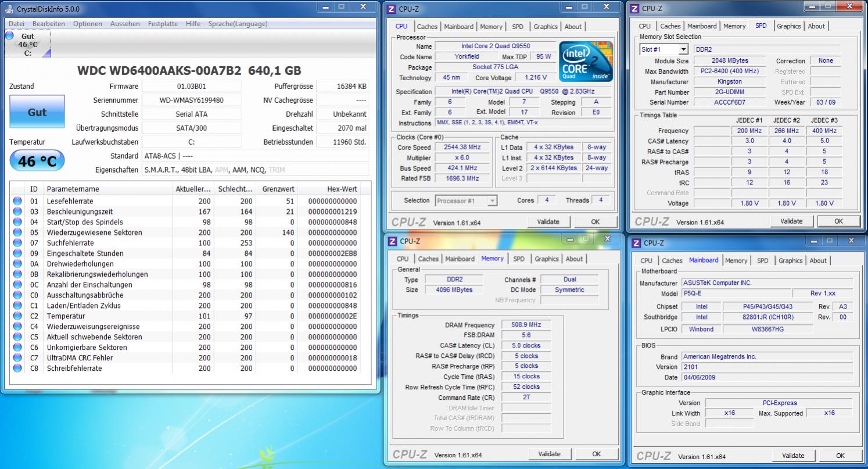Open the Processor #1 selection dropdown
This screenshot has width=868, height=469.
point(467,201)
